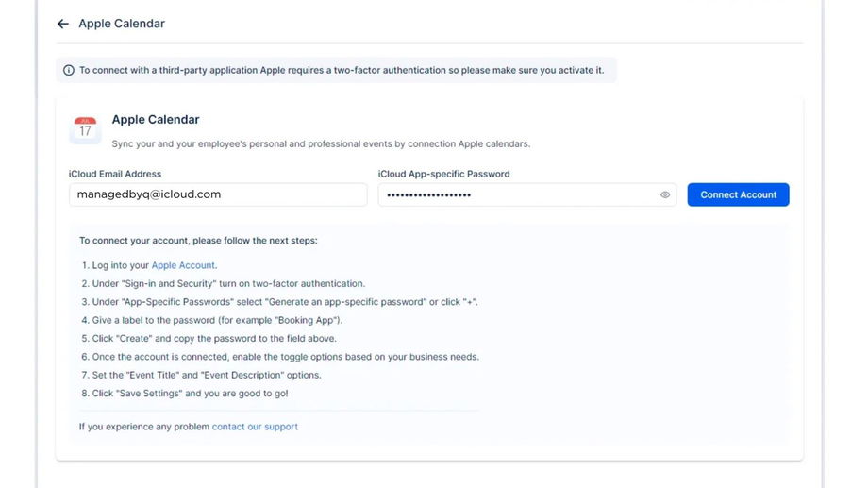The height and width of the screenshot is (488, 868).
Task: Click the Apple Calendar page title in header
Action: click(122, 24)
